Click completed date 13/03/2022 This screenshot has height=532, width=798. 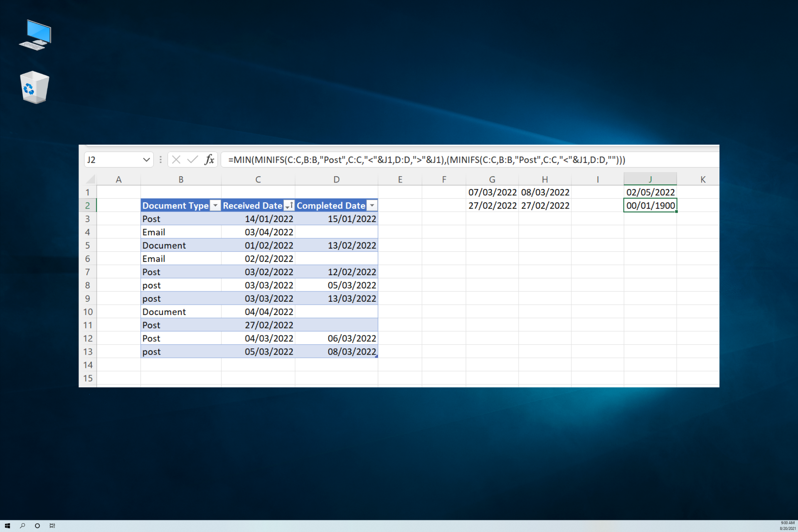click(336, 298)
